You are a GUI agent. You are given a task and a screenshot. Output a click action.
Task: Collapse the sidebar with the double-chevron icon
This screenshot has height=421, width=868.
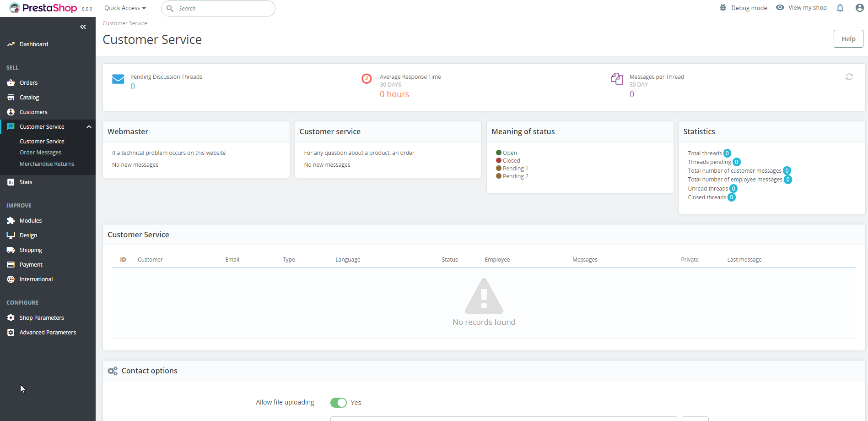click(83, 27)
